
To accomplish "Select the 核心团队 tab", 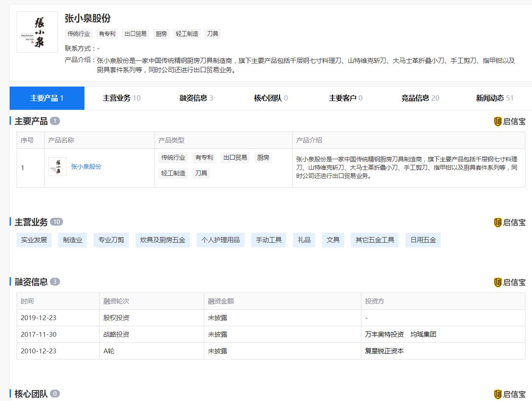I will coord(271,98).
